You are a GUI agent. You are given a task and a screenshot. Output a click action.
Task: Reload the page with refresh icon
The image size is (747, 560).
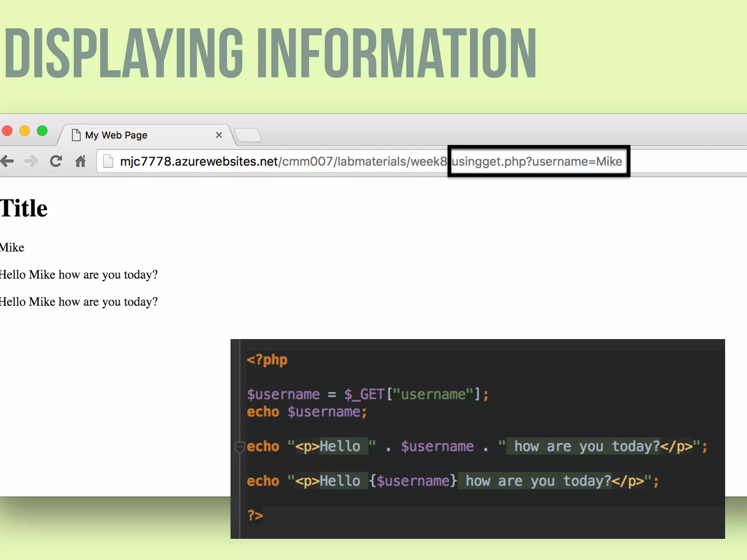point(56,161)
